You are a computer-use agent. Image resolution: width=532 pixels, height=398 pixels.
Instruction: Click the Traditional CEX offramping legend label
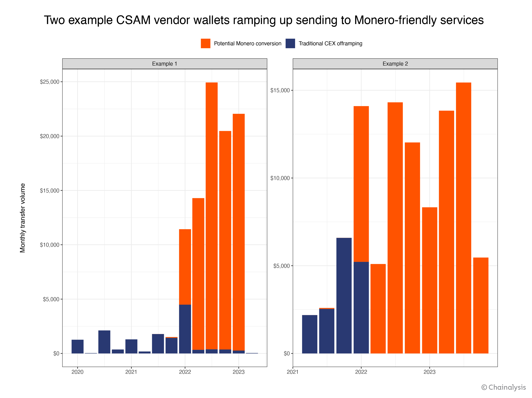tap(330, 43)
